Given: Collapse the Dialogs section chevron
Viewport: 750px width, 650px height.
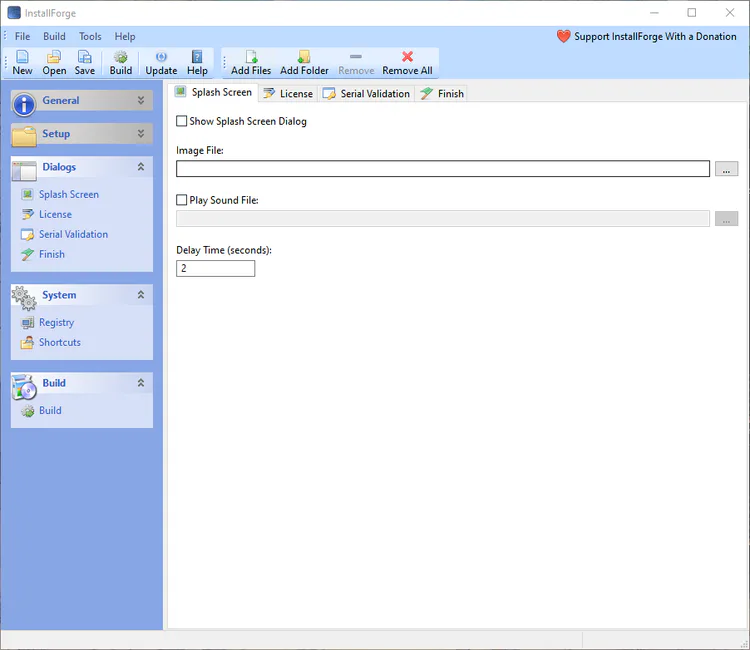Looking at the screenshot, I should [x=141, y=166].
